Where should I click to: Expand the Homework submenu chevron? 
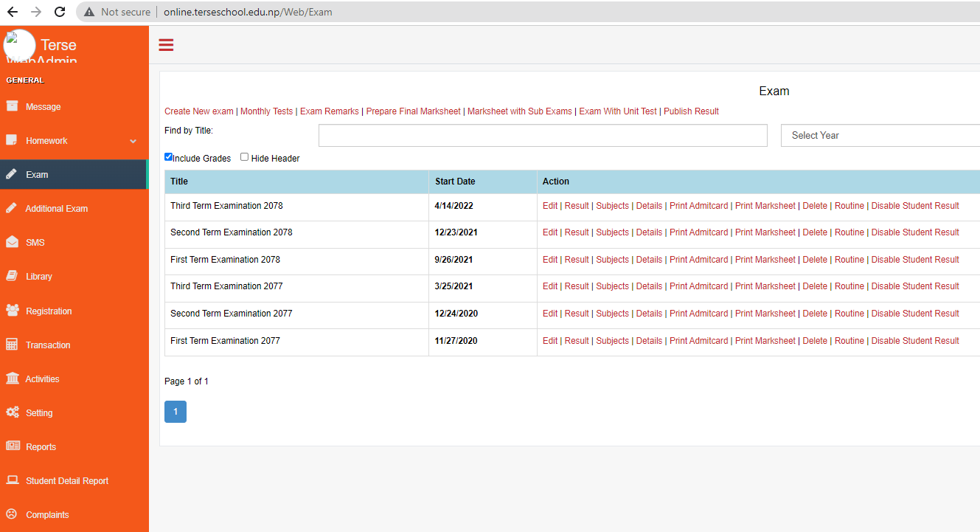tap(133, 141)
